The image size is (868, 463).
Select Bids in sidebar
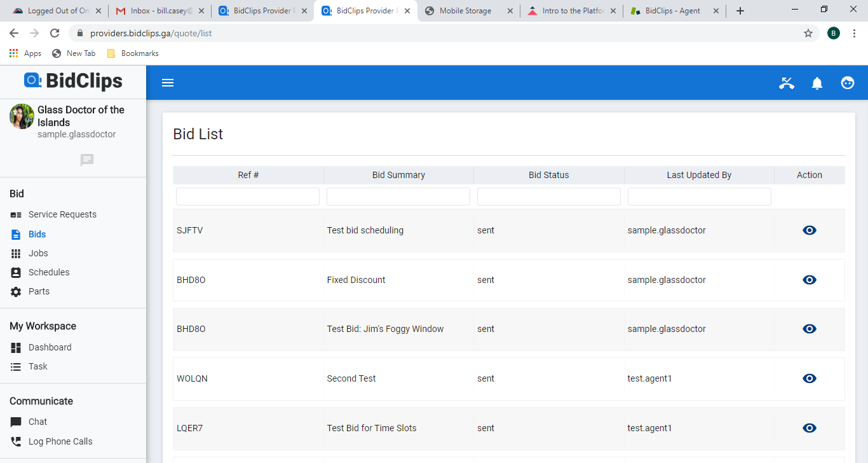37,235
